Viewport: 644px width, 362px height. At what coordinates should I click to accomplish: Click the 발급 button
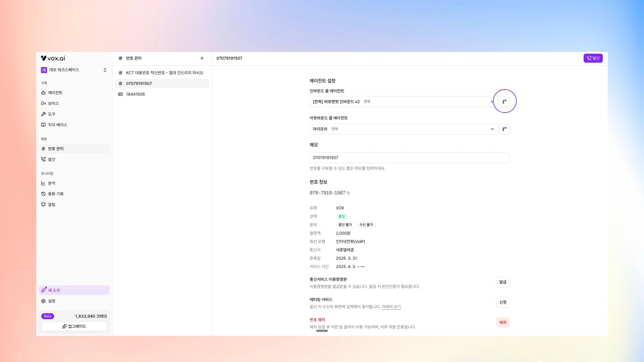point(503,282)
